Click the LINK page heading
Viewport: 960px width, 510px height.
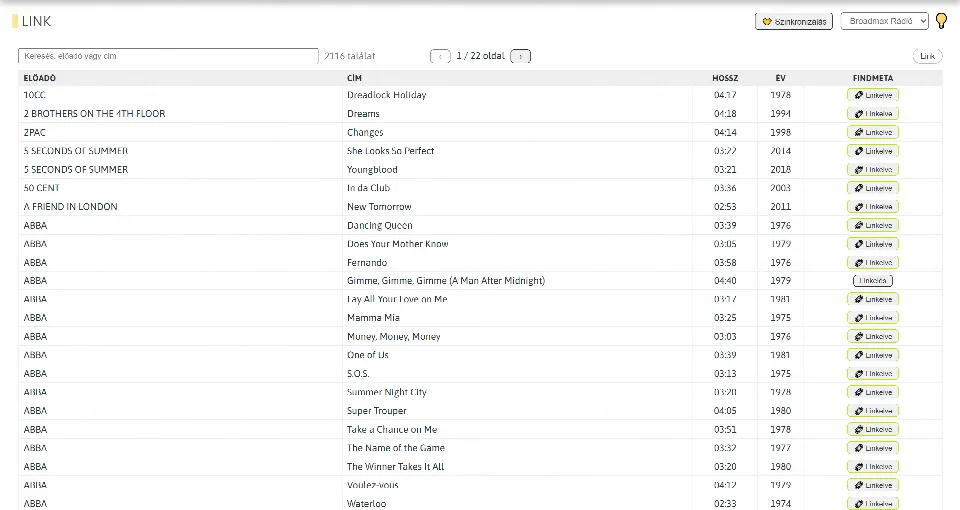(36, 21)
